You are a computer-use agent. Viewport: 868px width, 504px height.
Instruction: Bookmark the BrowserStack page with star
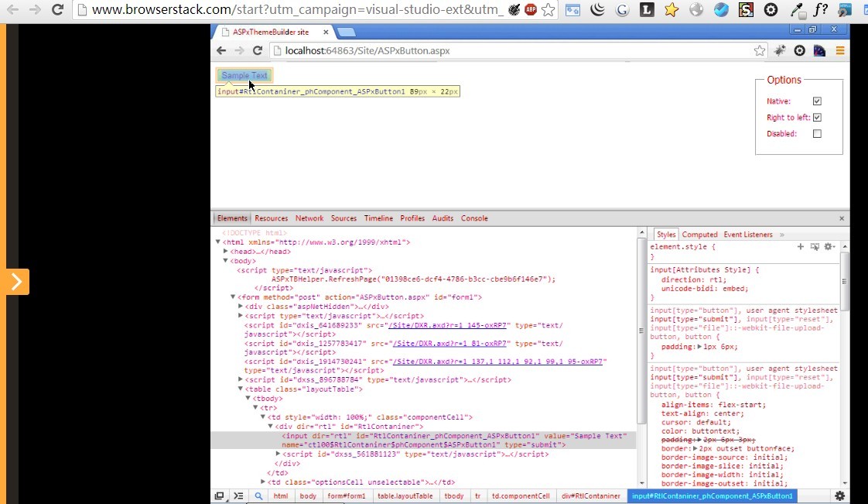click(x=548, y=9)
